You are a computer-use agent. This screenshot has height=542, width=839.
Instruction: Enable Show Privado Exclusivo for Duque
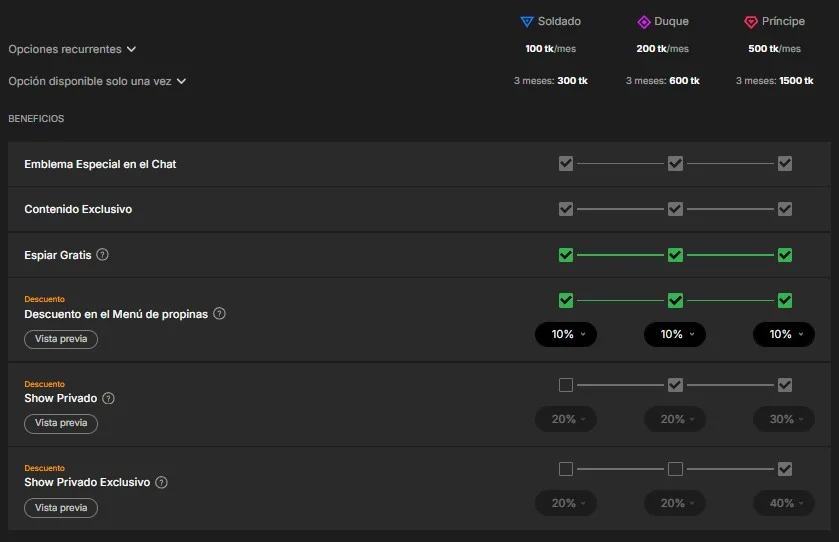point(675,469)
